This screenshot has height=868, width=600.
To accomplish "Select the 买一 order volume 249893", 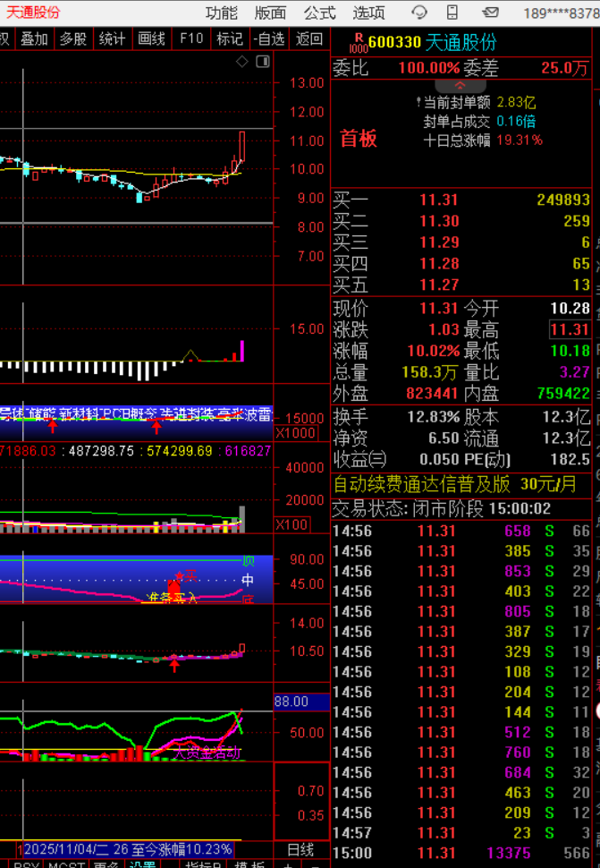I will 563,200.
